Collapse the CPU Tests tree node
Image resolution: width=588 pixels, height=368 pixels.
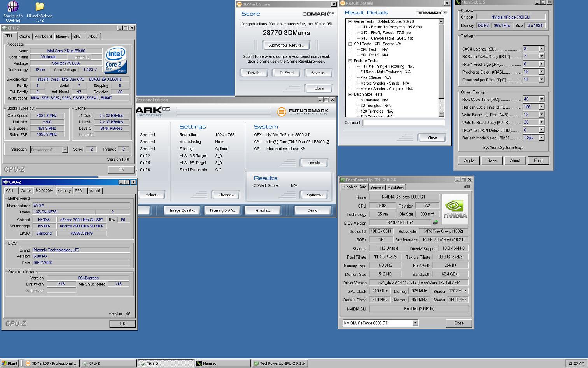(x=350, y=44)
